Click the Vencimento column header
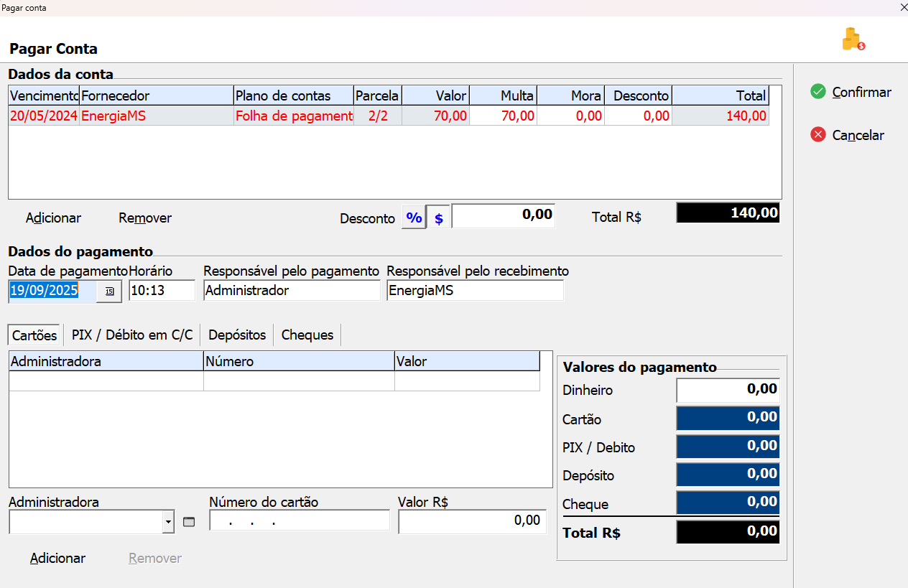This screenshot has height=588, width=908. pyautogui.click(x=44, y=95)
